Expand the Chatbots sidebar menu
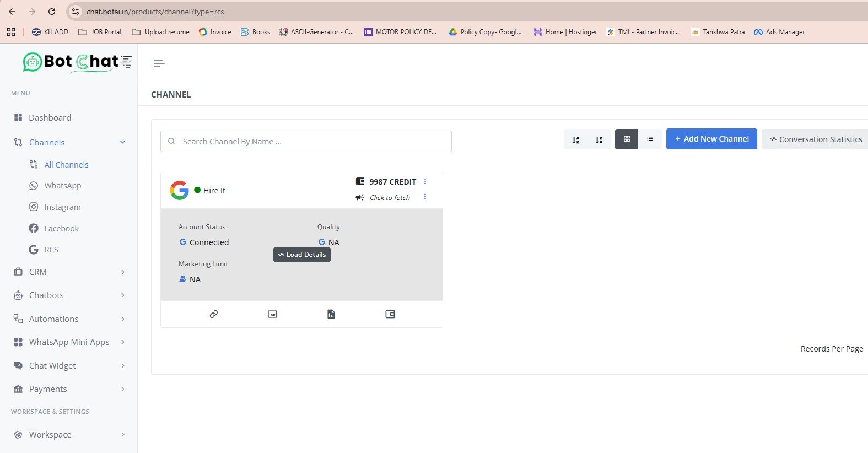The image size is (868, 453). [69, 295]
